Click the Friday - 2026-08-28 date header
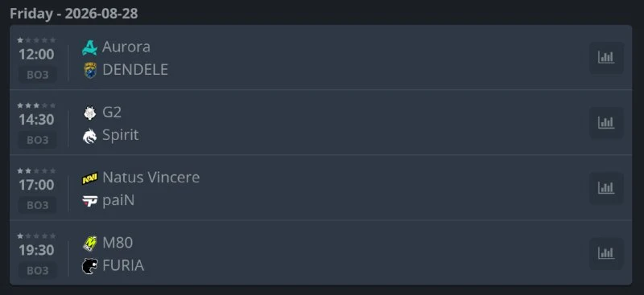Screen dimensions: 644x295 pos(74,14)
